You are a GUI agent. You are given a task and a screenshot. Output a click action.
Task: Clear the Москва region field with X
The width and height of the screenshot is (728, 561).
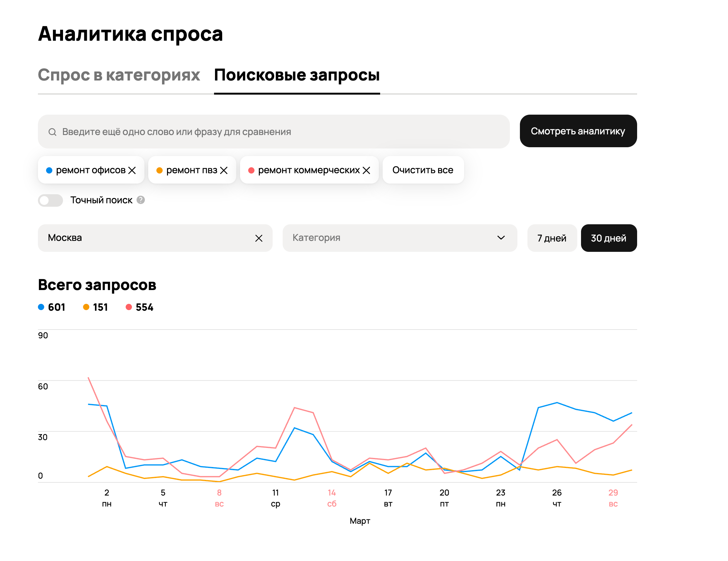259,238
